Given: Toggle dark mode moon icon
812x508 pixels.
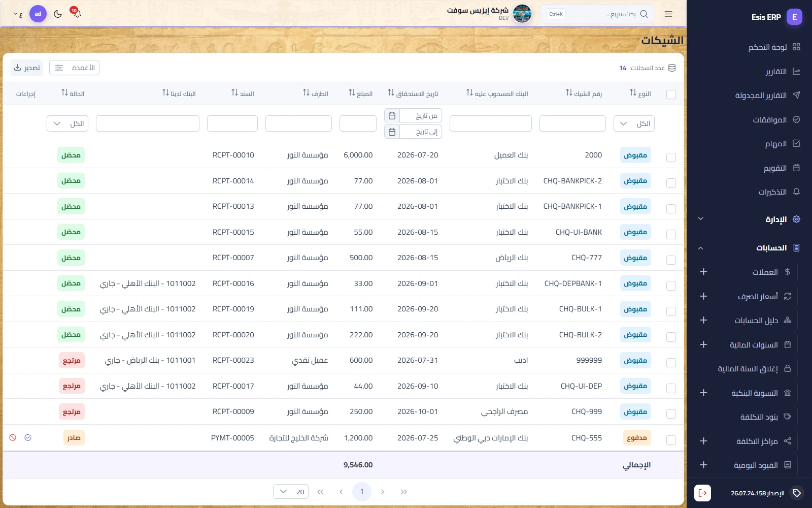Looking at the screenshot, I should click(x=58, y=14).
